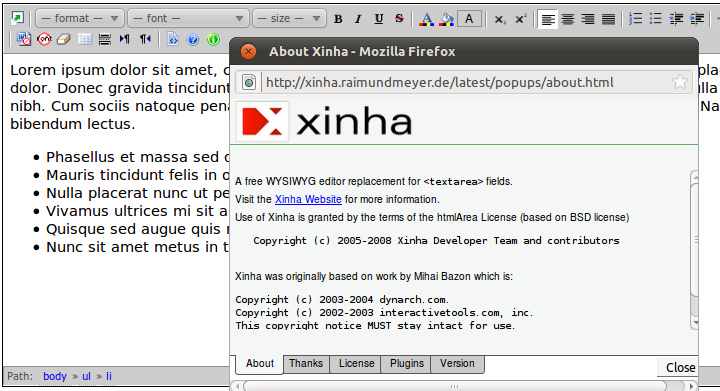Click the site identity icon beside the URL

coord(249,83)
